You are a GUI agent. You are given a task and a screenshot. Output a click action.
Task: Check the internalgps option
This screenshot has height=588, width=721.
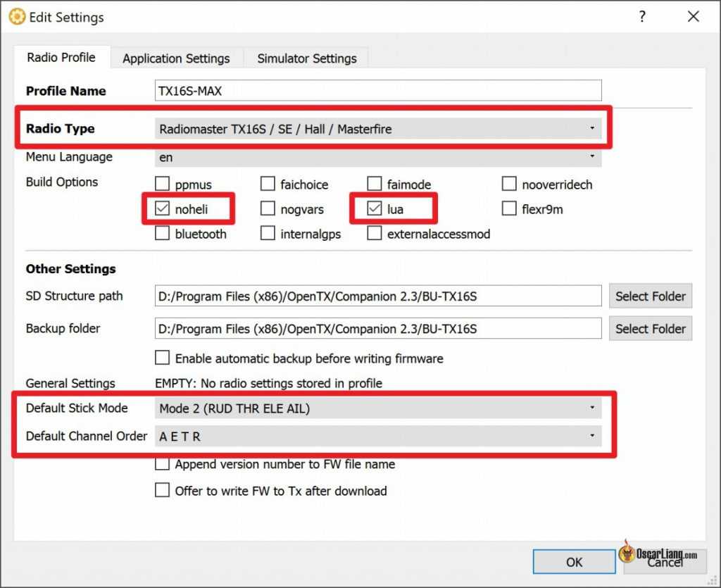(x=268, y=234)
